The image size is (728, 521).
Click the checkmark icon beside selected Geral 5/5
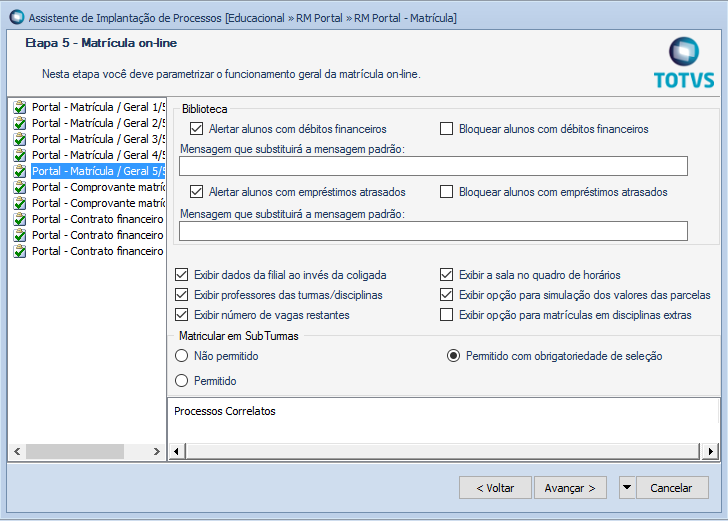20,171
